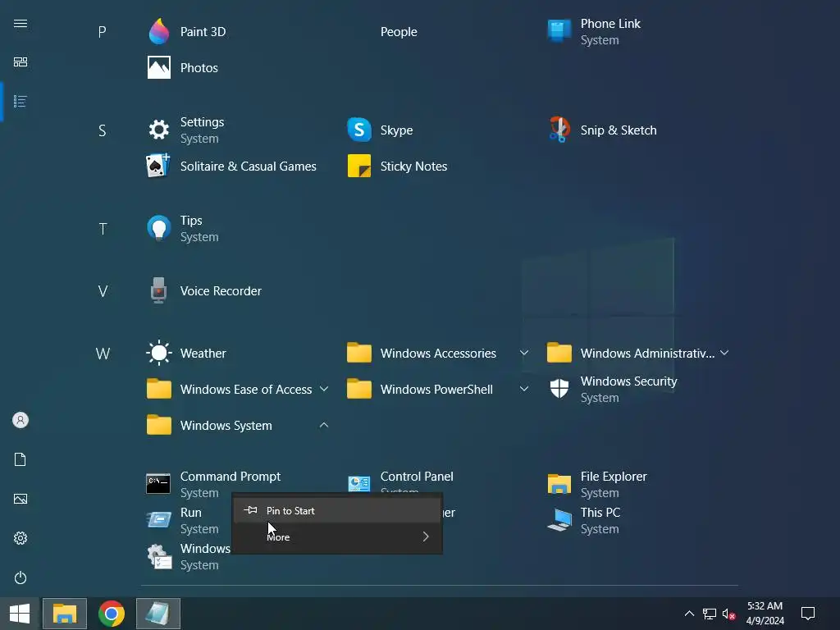
Task: Open the taskbar clock and date
Action: [x=765, y=614]
